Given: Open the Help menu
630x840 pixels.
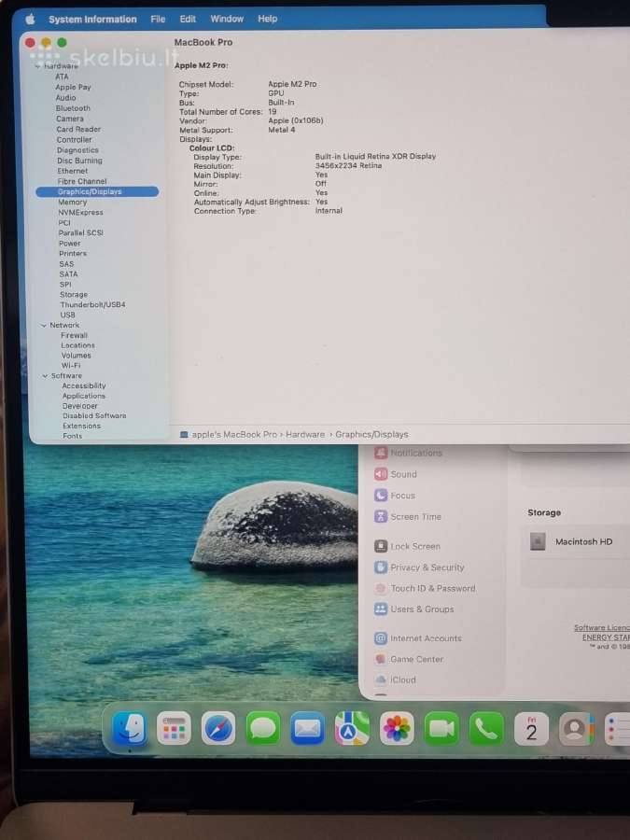Looking at the screenshot, I should coord(267,19).
